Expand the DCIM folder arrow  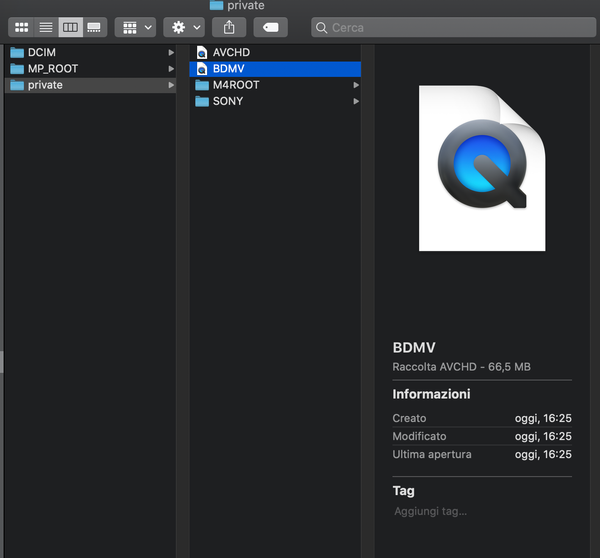click(x=171, y=52)
